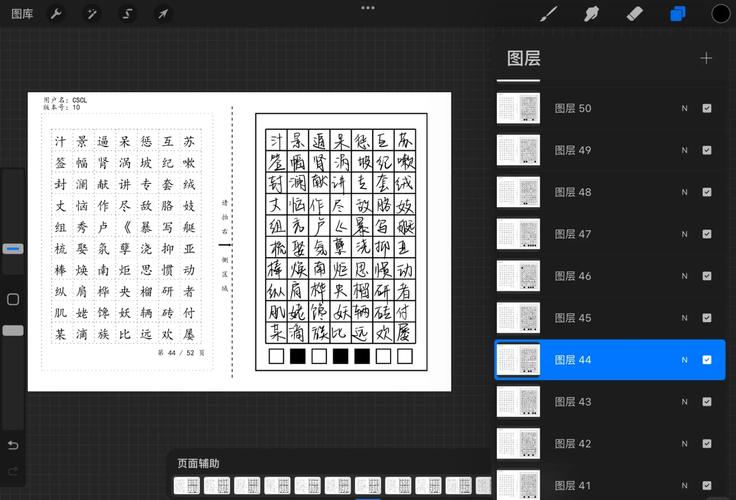Screen dimensions: 736x500
Task: Add a new layer with plus
Action: 706,58
